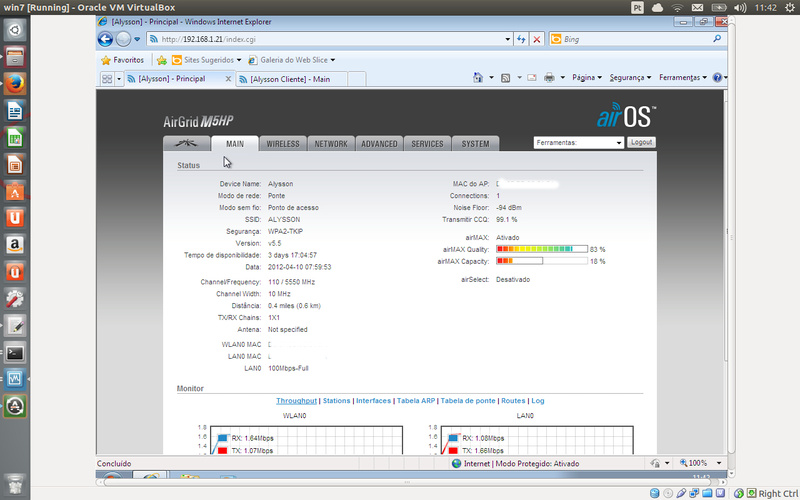Open the Log monitor link
Image resolution: width=800 pixels, height=500 pixels.
(x=538, y=401)
